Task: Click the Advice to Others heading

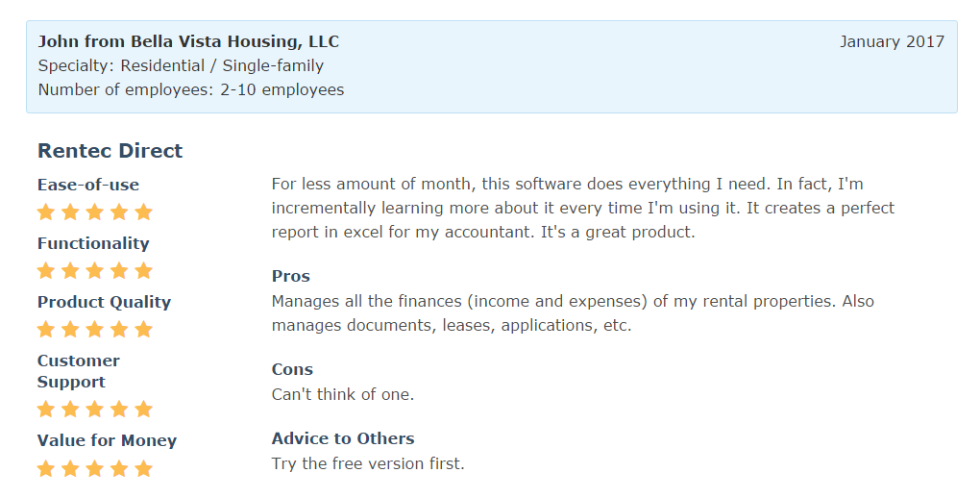Action: point(343,438)
